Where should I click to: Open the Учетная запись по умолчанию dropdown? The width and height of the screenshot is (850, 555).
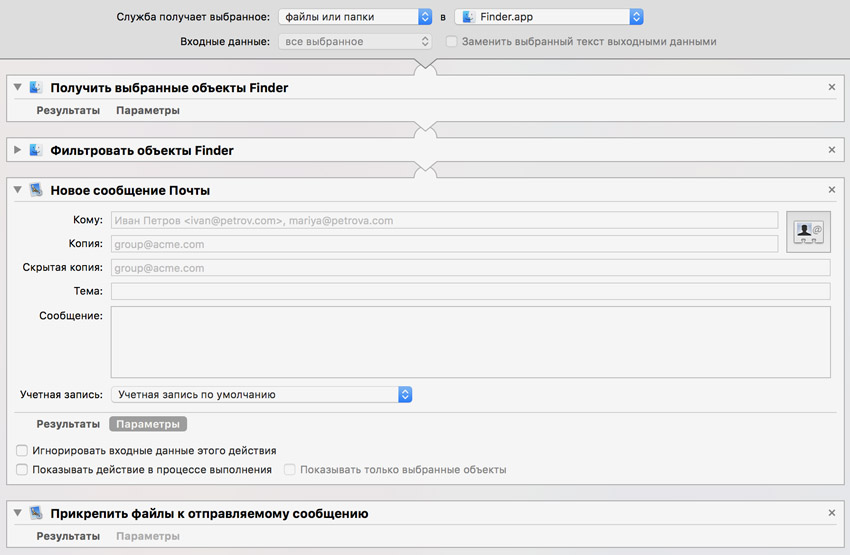pyautogui.click(x=262, y=395)
